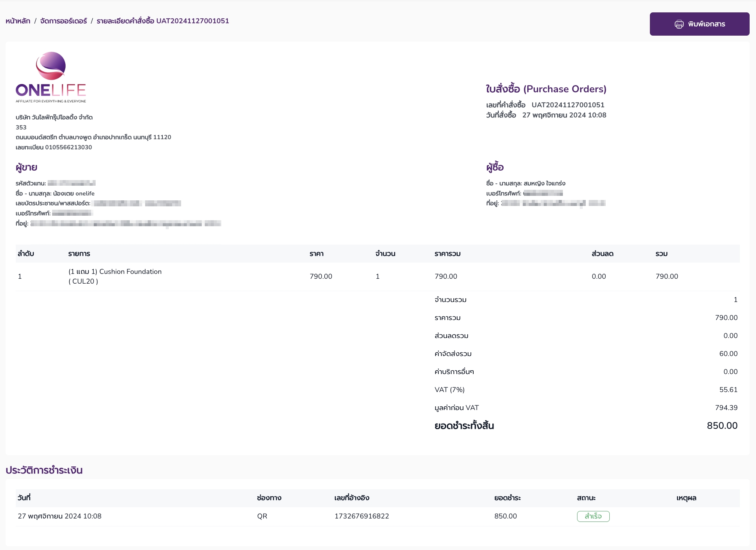The image size is (756, 550).
Task: Select the purchase order number UAT20241127001051
Action: pyautogui.click(x=568, y=105)
